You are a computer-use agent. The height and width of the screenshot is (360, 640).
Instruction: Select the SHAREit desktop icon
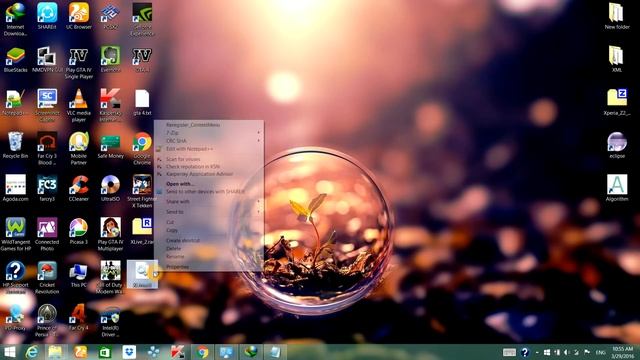point(47,16)
